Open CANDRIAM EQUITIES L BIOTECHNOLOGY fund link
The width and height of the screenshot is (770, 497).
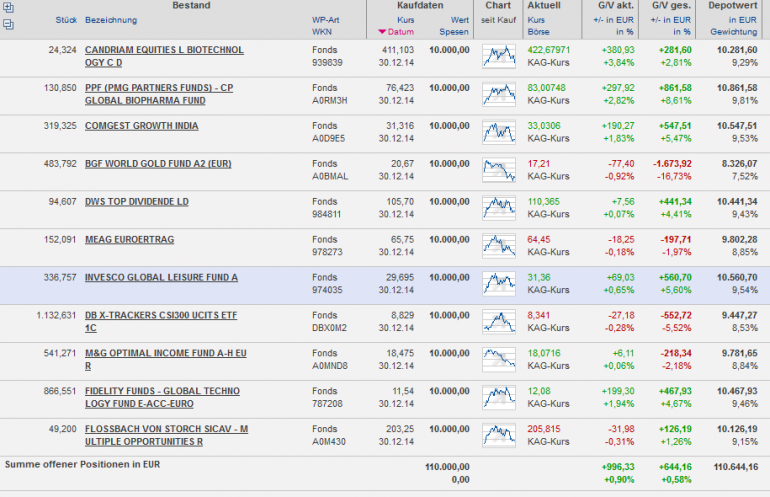[x=164, y=56]
